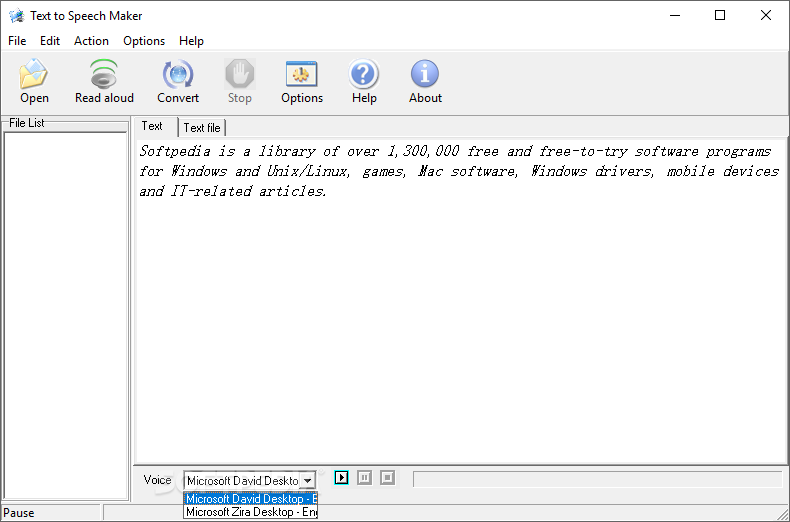Close the Text to Speech Maker window
The height and width of the screenshot is (522, 790).
coord(766,16)
